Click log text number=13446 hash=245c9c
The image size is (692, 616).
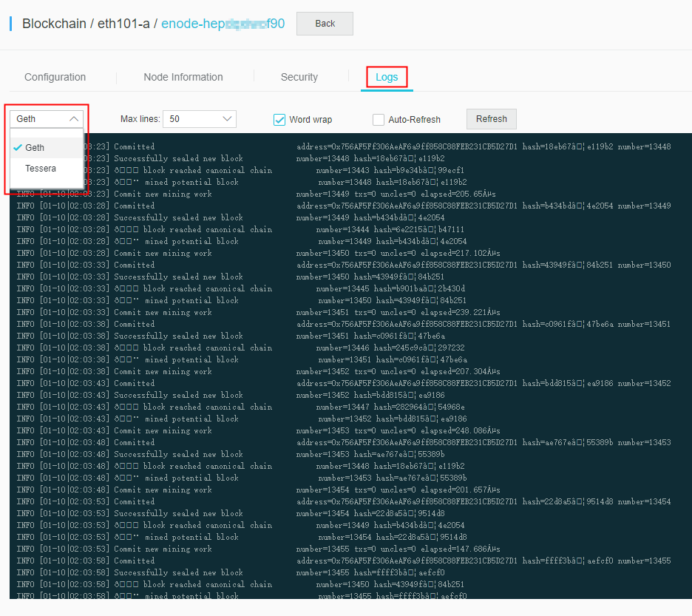(390, 348)
